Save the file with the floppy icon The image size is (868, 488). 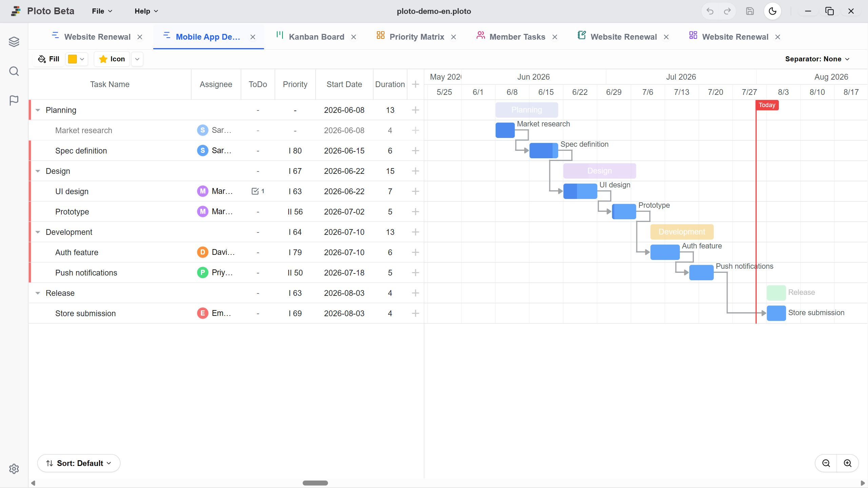[x=750, y=11]
